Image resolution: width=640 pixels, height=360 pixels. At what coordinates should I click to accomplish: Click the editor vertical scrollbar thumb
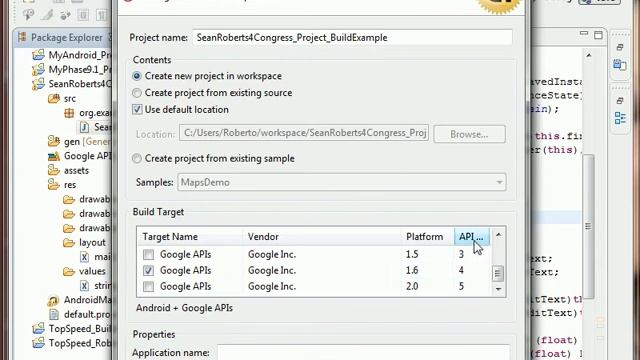tap(588, 227)
